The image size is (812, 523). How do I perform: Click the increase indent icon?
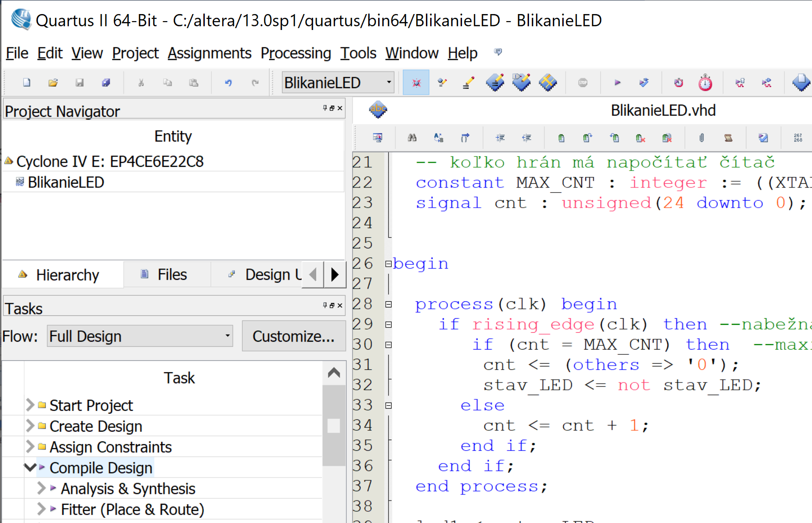(500, 138)
